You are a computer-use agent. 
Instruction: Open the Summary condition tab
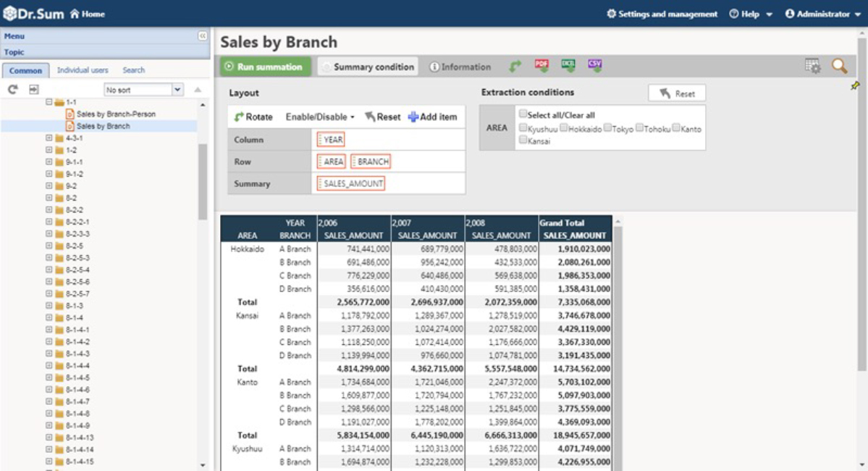368,67
